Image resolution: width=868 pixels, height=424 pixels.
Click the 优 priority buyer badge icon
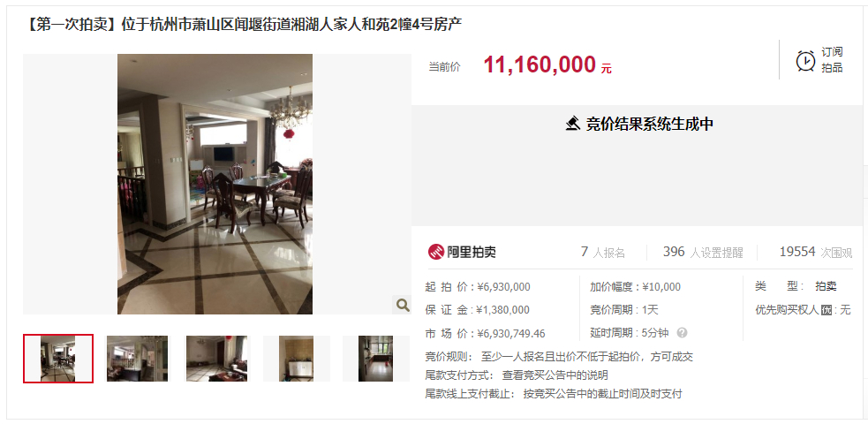click(x=826, y=310)
